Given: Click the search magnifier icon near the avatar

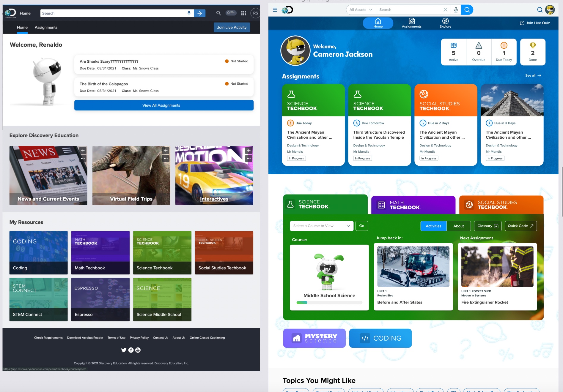Looking at the screenshot, I should click(540, 10).
